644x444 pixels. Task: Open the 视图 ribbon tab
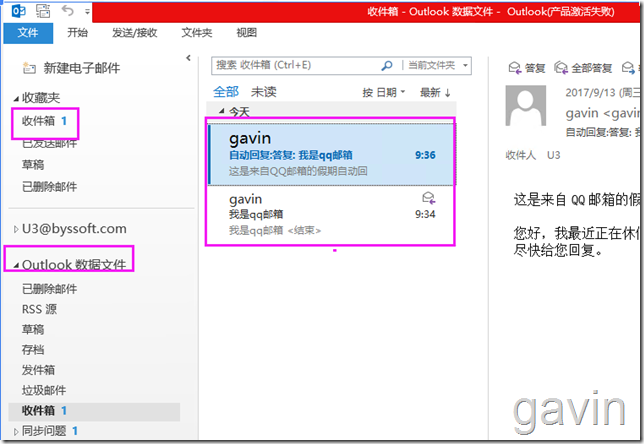pyautogui.click(x=246, y=33)
